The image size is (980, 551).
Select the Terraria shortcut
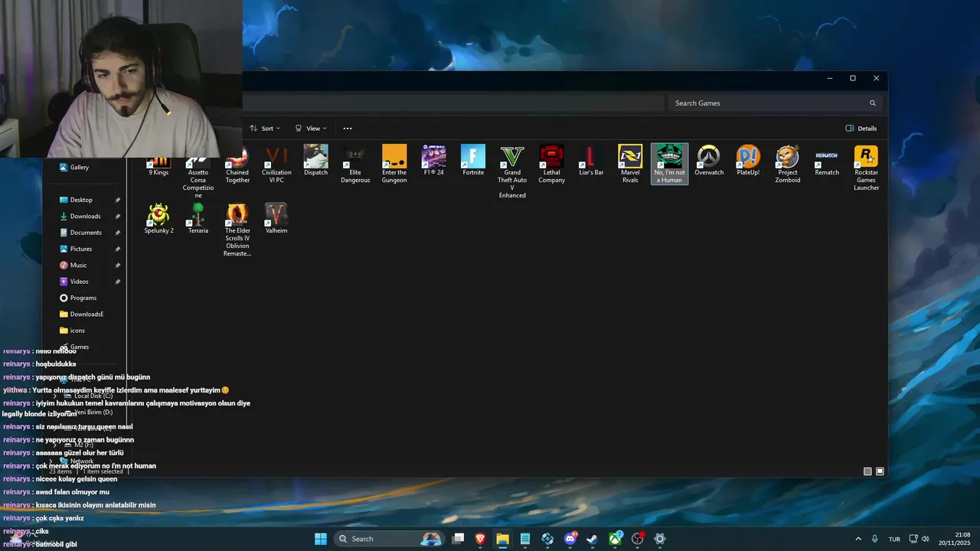click(198, 220)
